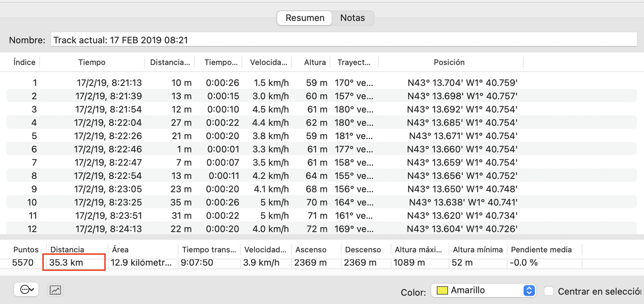The height and width of the screenshot is (304, 644).
Task: Click trajectory cell 170° ve...
Action: (x=355, y=83)
